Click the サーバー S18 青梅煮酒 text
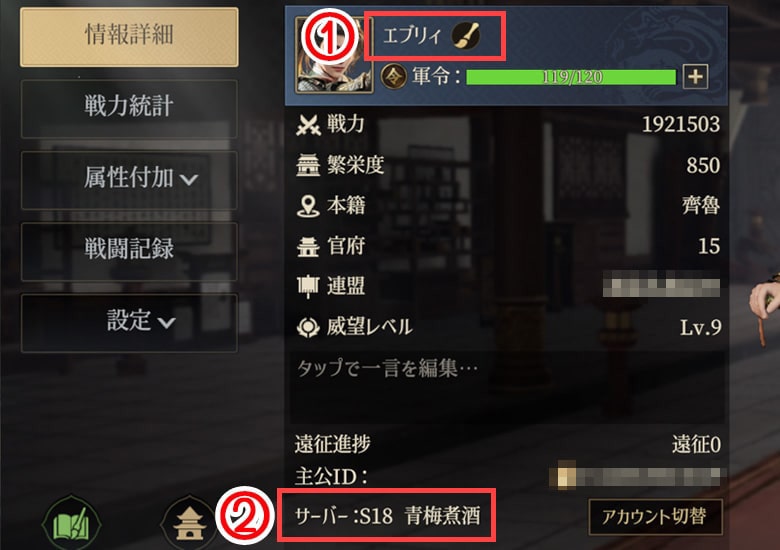Screen dimensions: 780x550 click(x=387, y=516)
